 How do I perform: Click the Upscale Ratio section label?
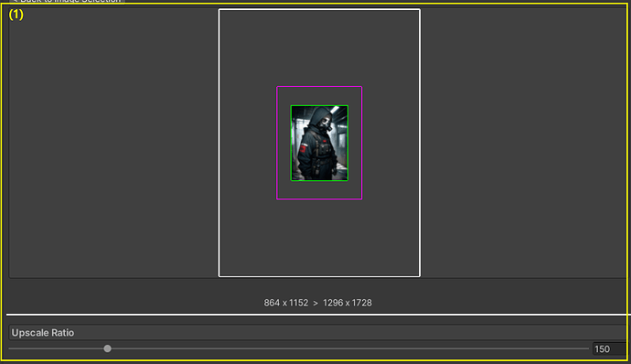coord(43,333)
